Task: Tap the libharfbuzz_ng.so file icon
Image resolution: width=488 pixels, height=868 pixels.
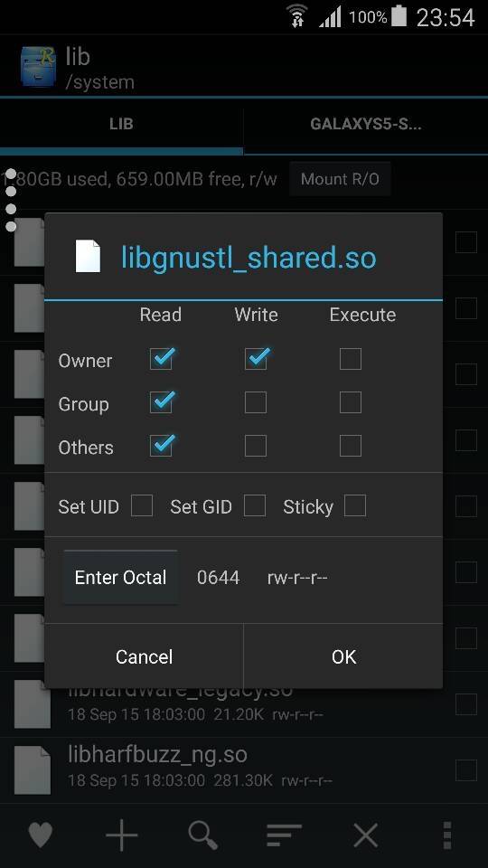Action: (x=33, y=769)
